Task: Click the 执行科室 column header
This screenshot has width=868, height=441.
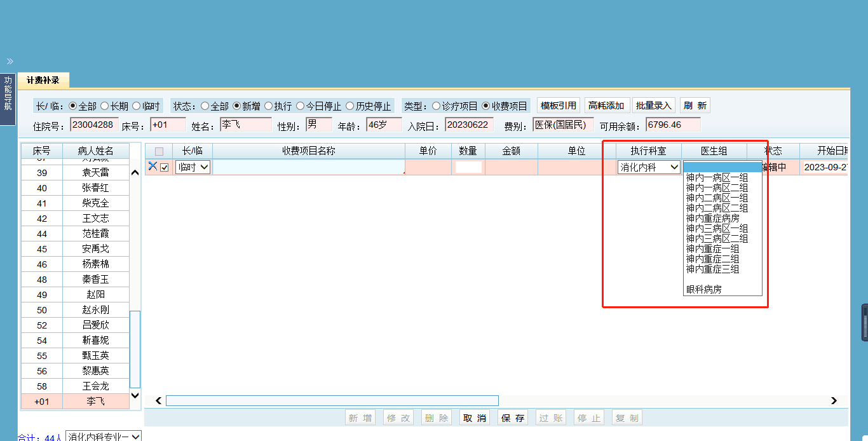Action: point(649,151)
